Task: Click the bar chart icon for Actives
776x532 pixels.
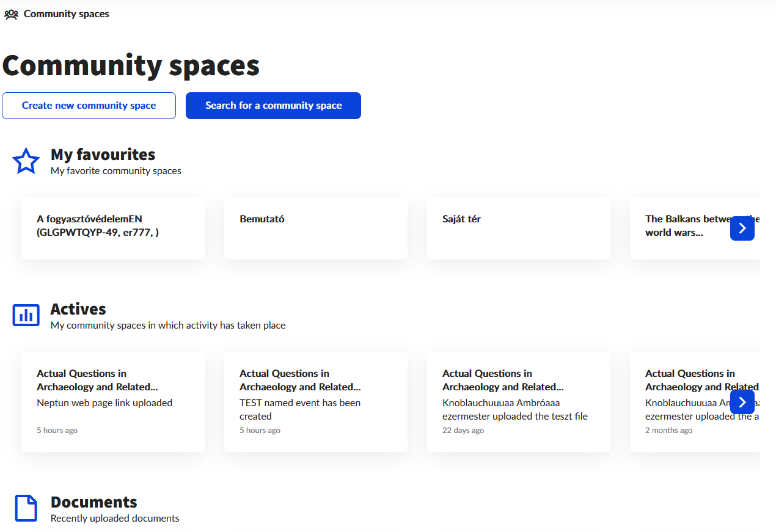Action: (x=26, y=315)
